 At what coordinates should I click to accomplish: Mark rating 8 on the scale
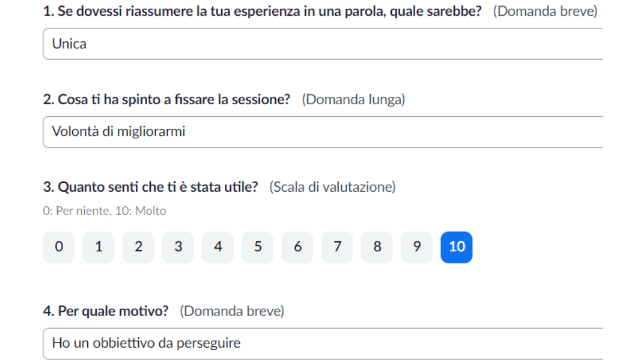[377, 248]
